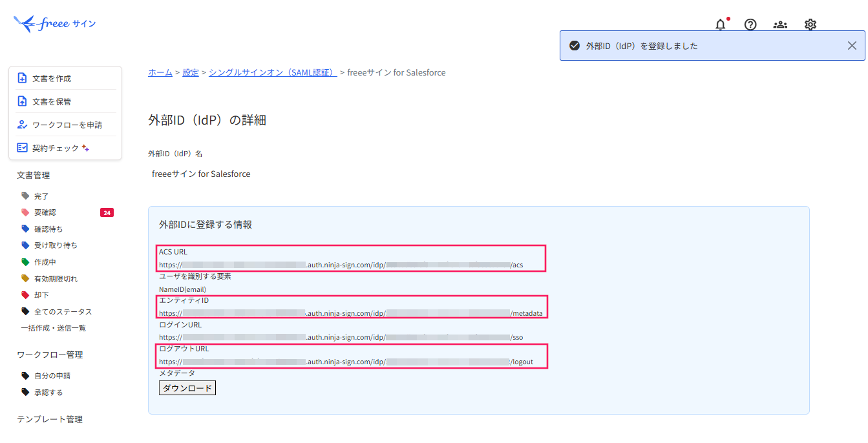Viewport: 868px width, 443px height.
Task: Select 要確認 status in sidebar
Action: 45,212
